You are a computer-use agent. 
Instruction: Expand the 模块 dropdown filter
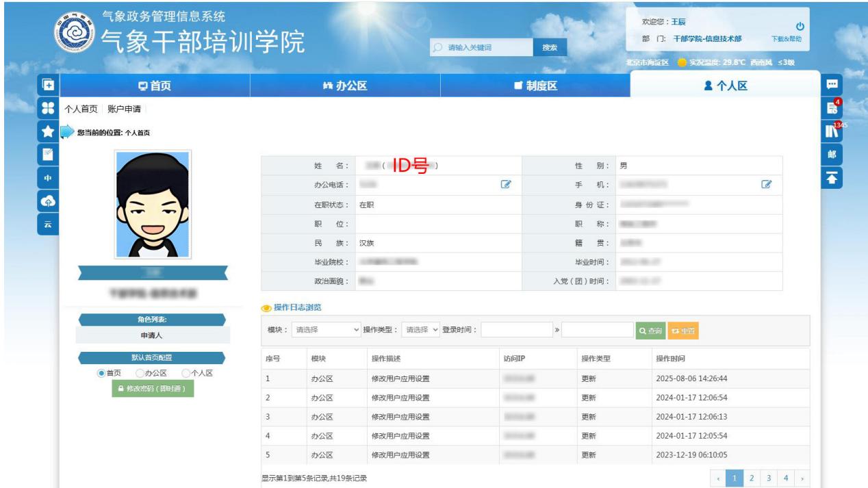[x=327, y=330]
